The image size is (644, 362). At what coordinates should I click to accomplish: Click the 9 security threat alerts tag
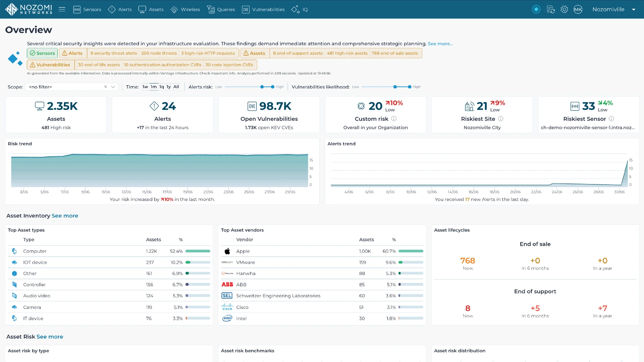pyautogui.click(x=114, y=53)
